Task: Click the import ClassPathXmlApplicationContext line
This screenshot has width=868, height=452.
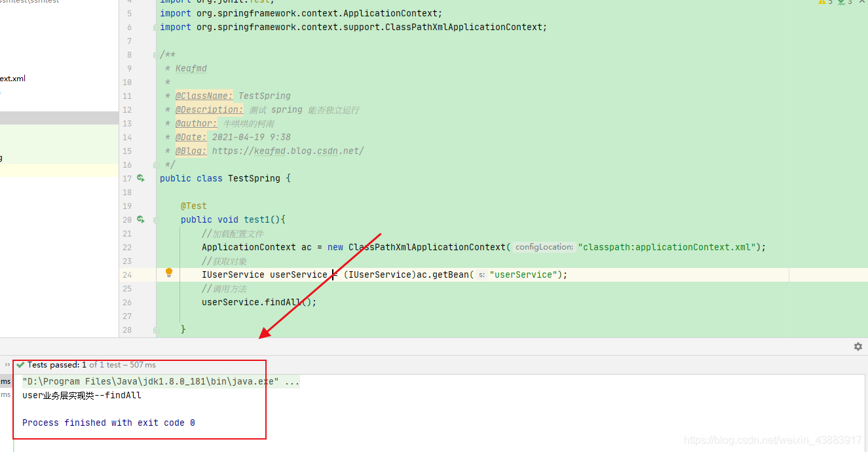Action: point(354,27)
